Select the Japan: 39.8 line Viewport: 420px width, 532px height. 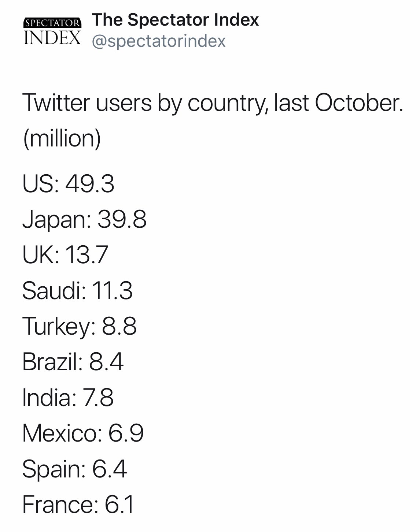point(84,219)
